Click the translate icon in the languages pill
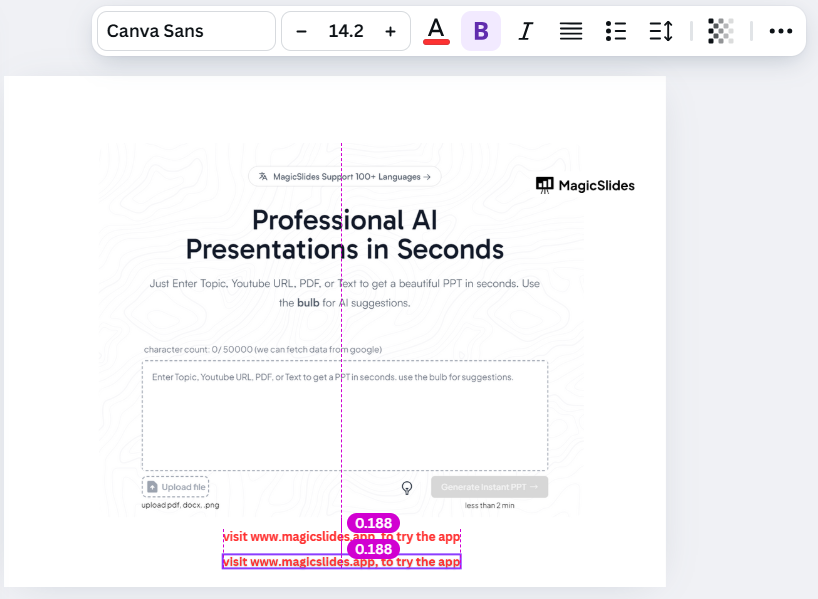Viewport: 818px width, 599px height. [263, 177]
